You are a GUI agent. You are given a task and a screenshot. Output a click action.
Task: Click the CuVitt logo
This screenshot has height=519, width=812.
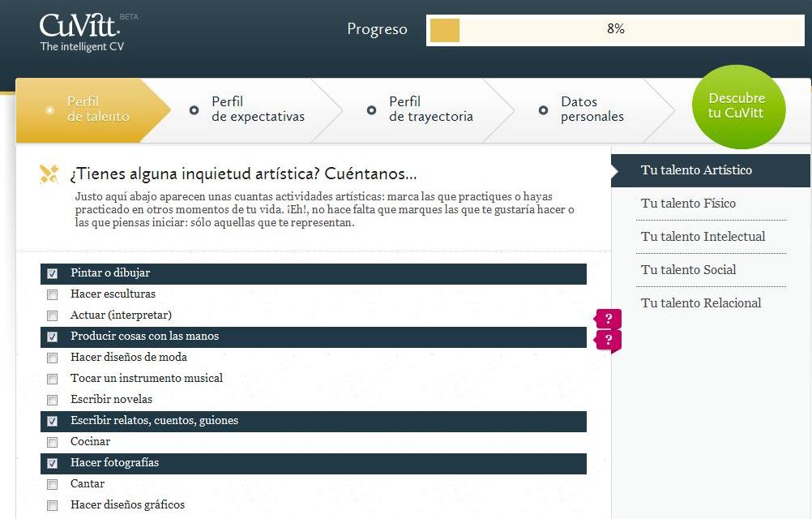pyautogui.click(x=81, y=32)
